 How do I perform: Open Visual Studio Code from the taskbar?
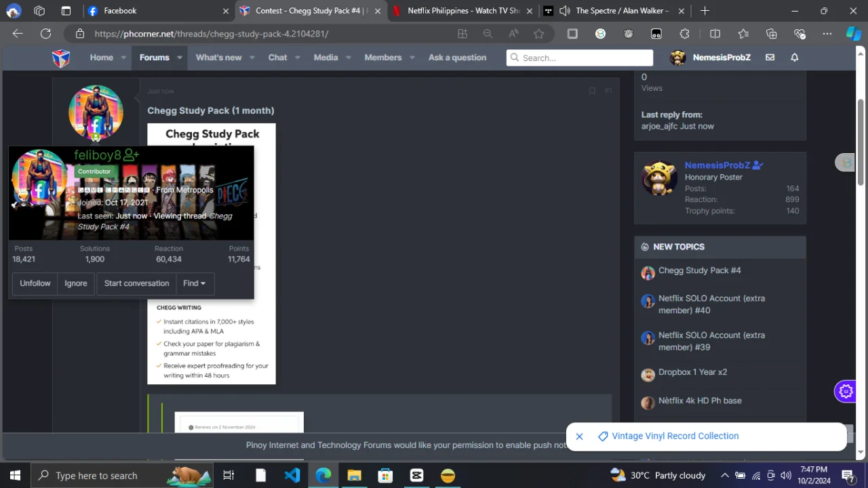292,475
